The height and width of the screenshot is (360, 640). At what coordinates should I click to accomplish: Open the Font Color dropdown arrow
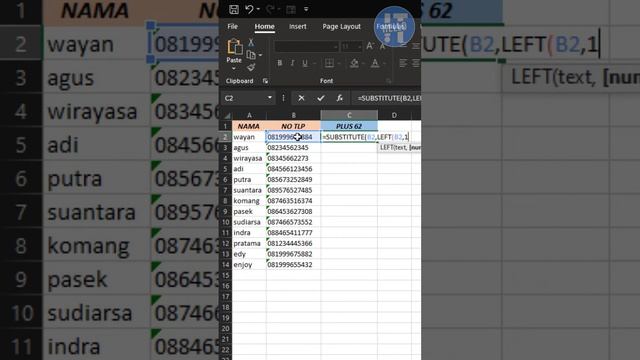384,63
